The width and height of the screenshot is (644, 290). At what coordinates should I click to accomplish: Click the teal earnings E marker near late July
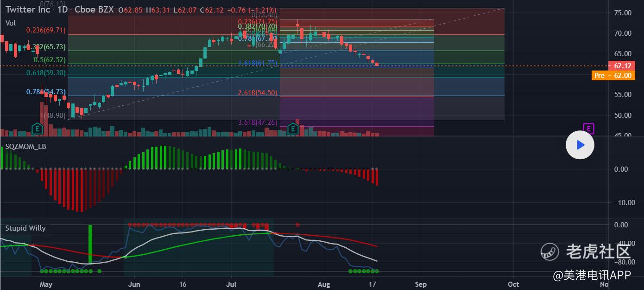pyautogui.click(x=293, y=129)
